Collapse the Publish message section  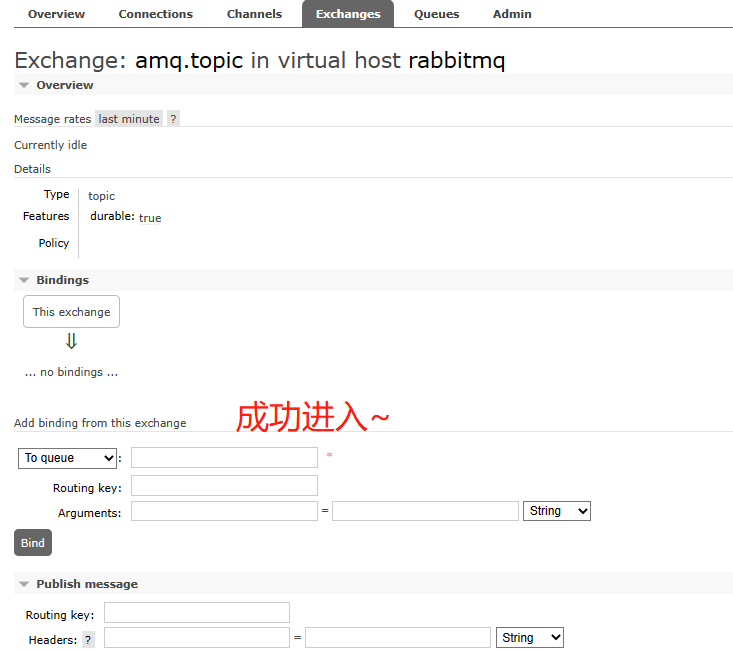pos(24,585)
